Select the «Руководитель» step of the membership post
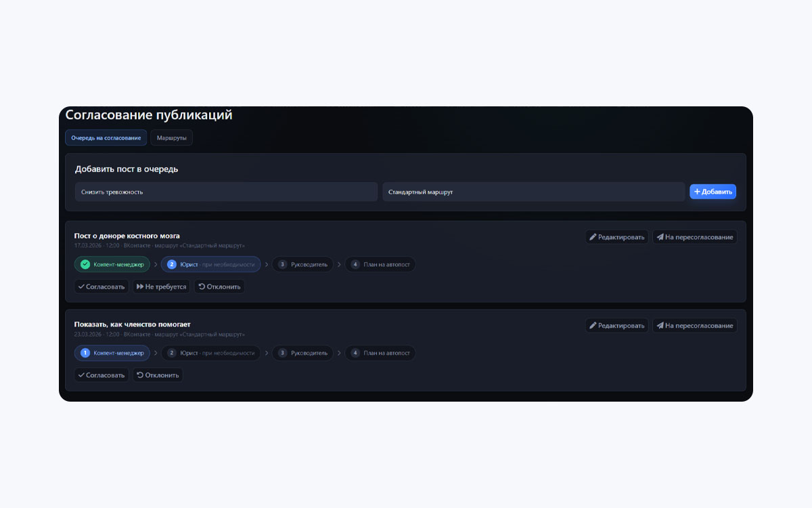 tap(302, 352)
